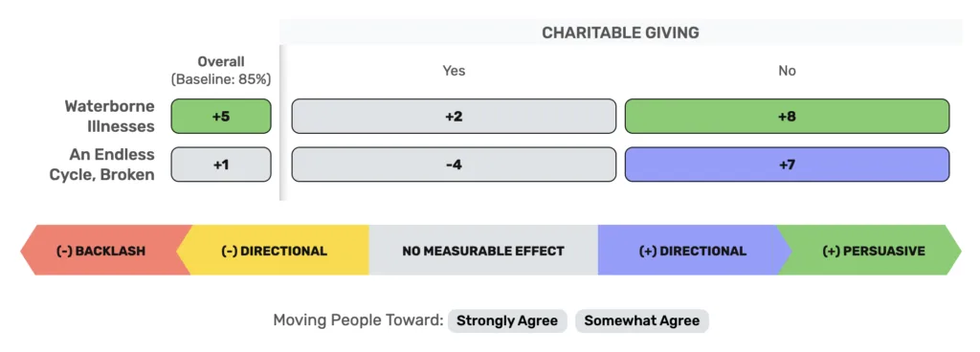The height and width of the screenshot is (352, 980).
Task: Click Endless Cycle No +7 cell
Action: [787, 165]
